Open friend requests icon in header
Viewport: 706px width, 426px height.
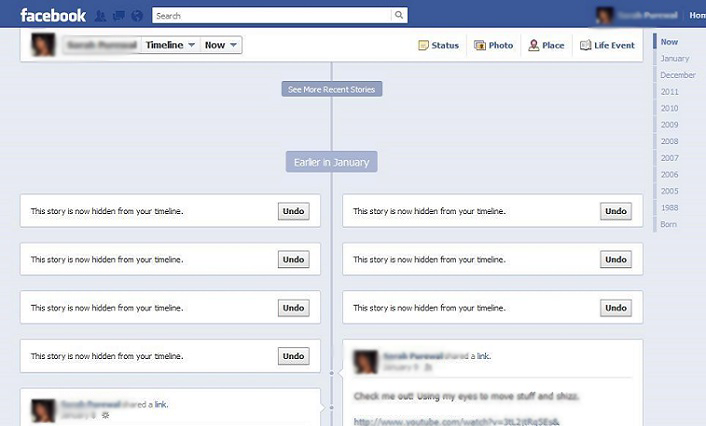(100, 16)
